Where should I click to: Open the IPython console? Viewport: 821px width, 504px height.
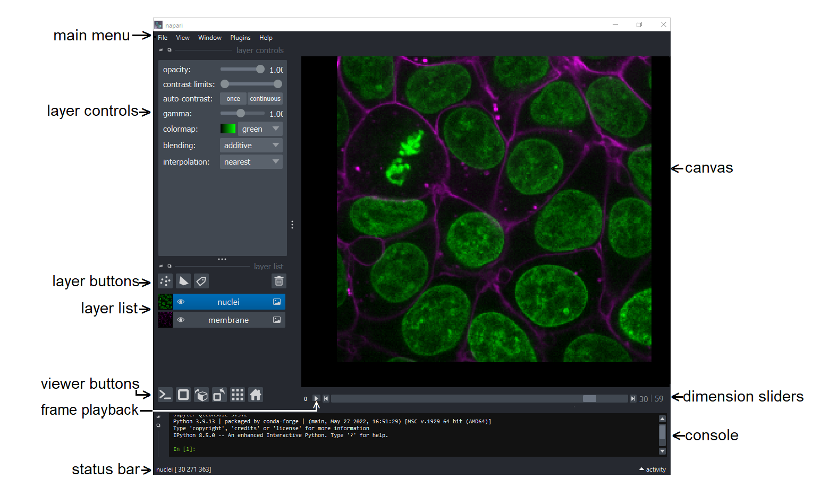165,395
